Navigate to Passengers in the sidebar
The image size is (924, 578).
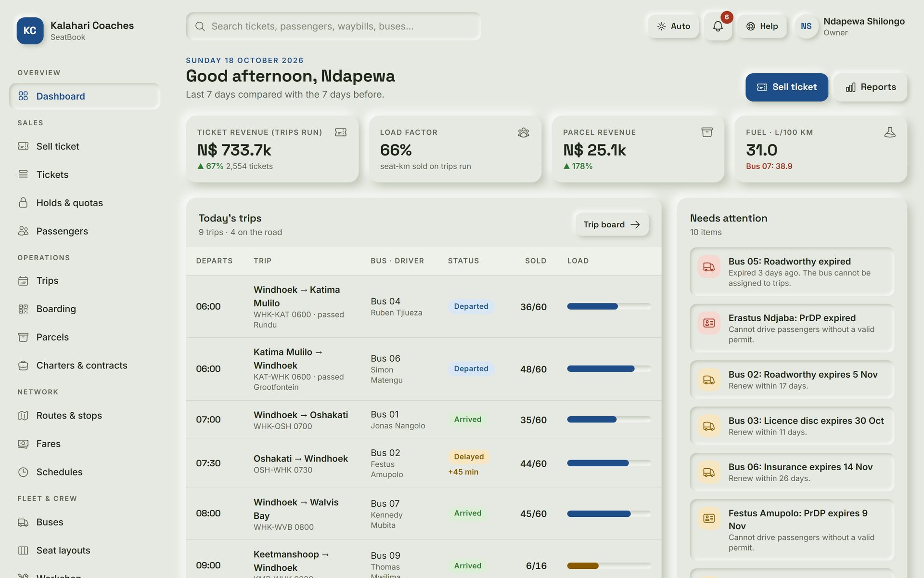click(85, 231)
